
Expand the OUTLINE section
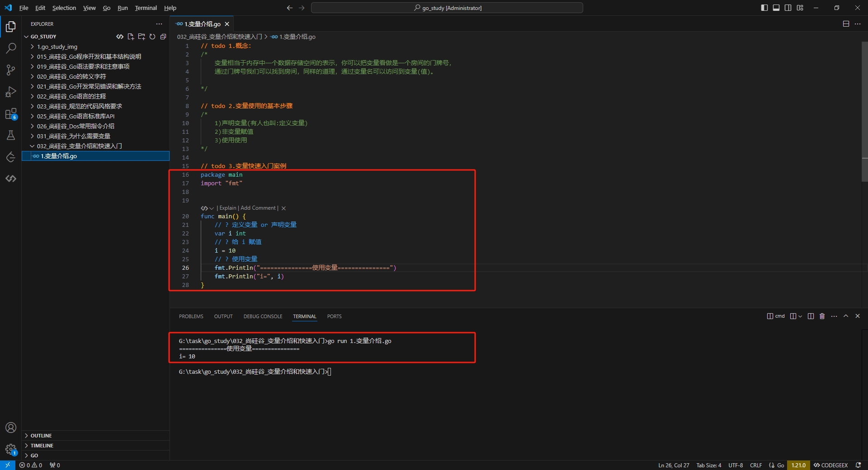tap(96, 436)
